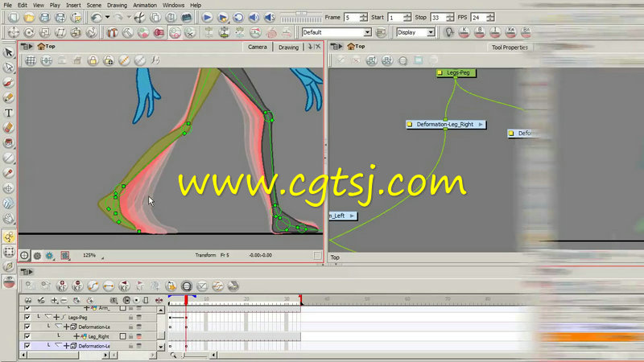This screenshot has width=644, height=362.
Task: Open the File menu
Action: click(8, 6)
